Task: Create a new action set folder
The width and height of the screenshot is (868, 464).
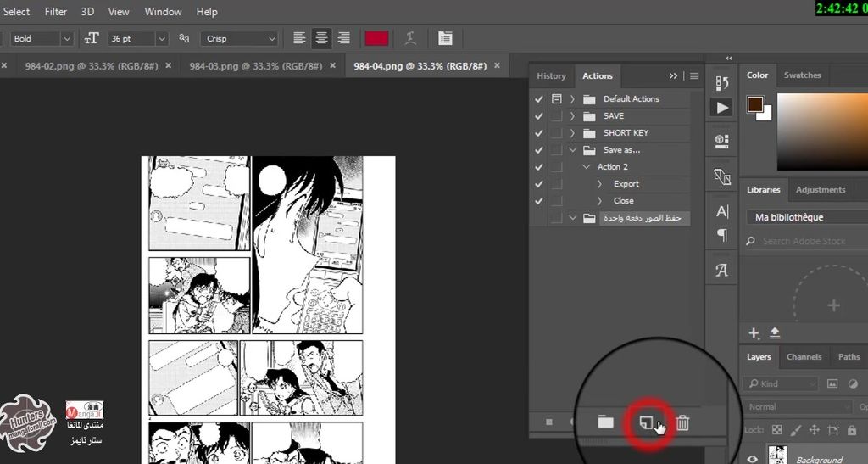Action: 605,422
